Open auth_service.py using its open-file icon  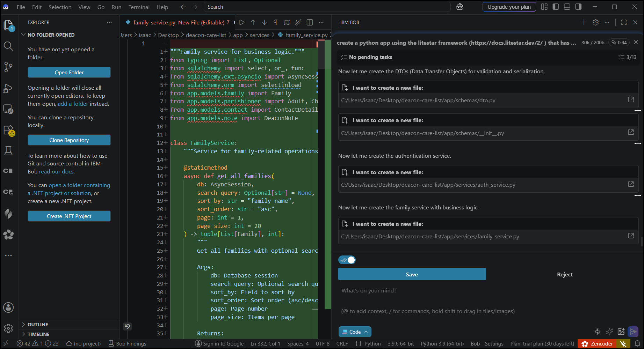click(631, 184)
